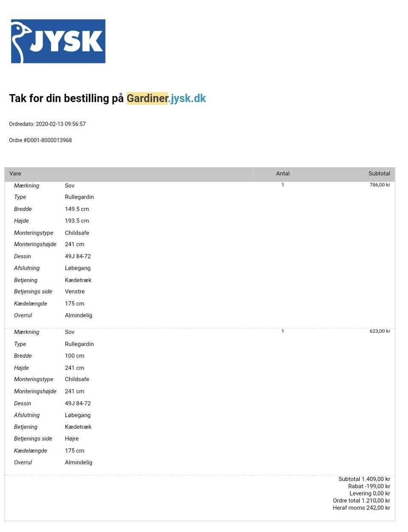Click the Heraf moms 242,00 kr line
Viewport: 408px width, 532px height.
point(361,508)
